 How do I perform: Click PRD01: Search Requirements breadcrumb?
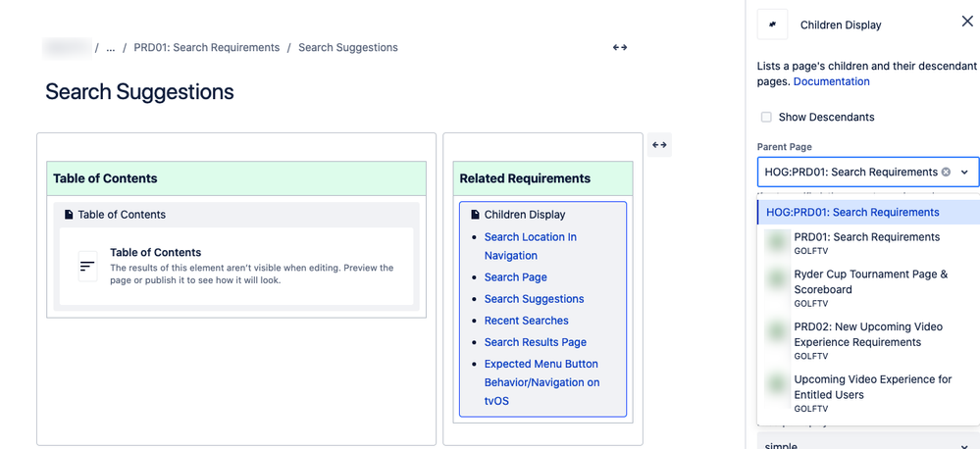[x=207, y=47]
